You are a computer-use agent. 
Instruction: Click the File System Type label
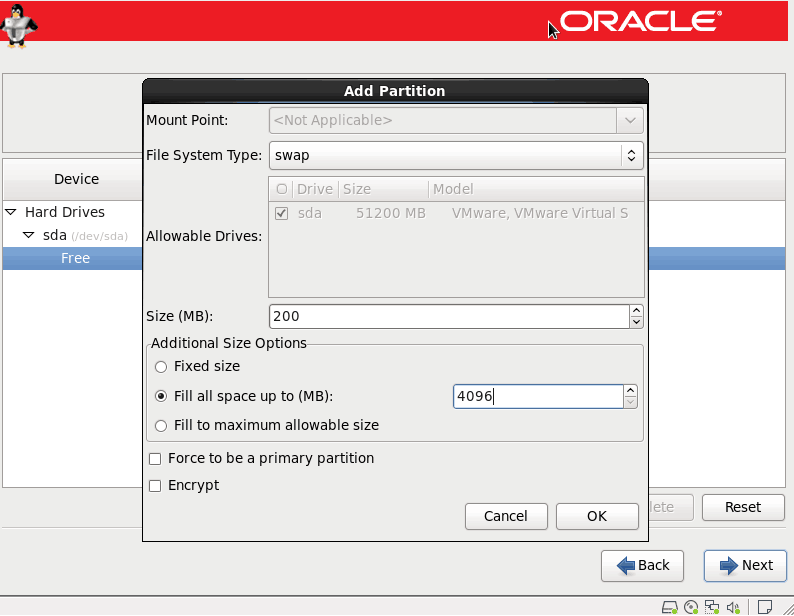pos(204,155)
